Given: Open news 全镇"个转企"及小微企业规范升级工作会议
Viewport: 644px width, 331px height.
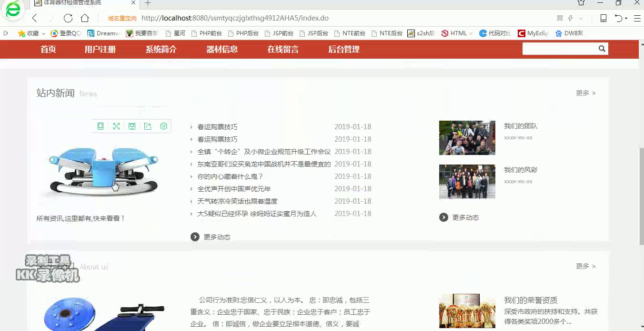Looking at the screenshot, I should pos(264,152).
